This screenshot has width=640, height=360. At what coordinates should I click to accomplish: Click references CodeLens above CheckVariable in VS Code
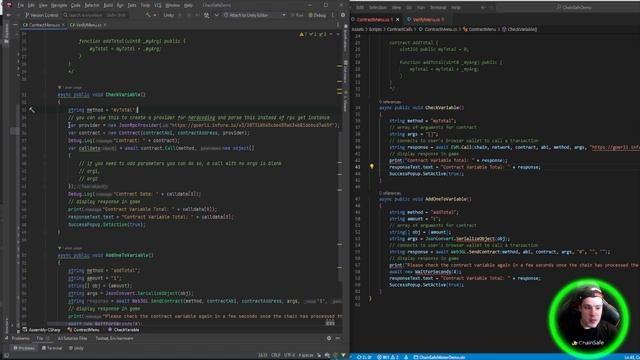[x=390, y=102]
